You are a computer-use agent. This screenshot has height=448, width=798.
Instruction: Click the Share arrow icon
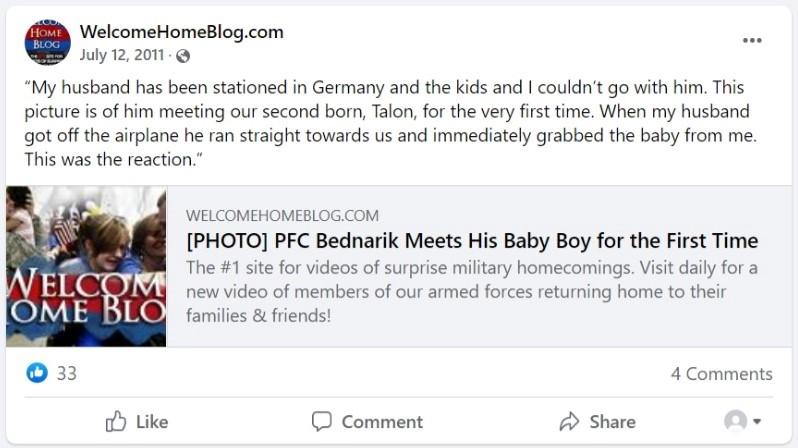[570, 421]
